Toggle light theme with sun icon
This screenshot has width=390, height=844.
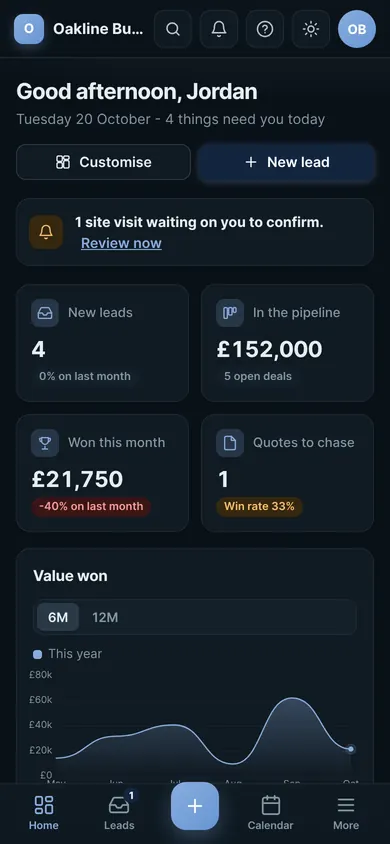[x=311, y=29]
